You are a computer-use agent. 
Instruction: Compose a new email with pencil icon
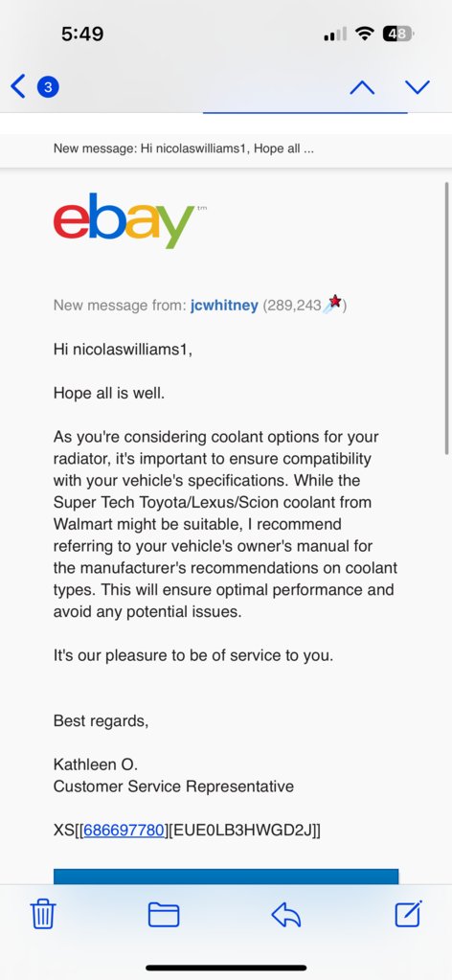tap(409, 914)
